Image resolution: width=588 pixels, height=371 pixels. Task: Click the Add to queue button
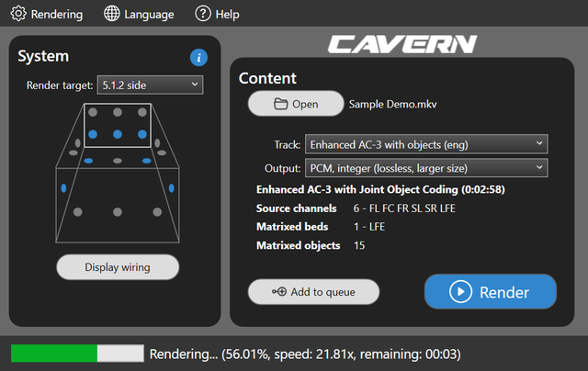[x=313, y=292]
